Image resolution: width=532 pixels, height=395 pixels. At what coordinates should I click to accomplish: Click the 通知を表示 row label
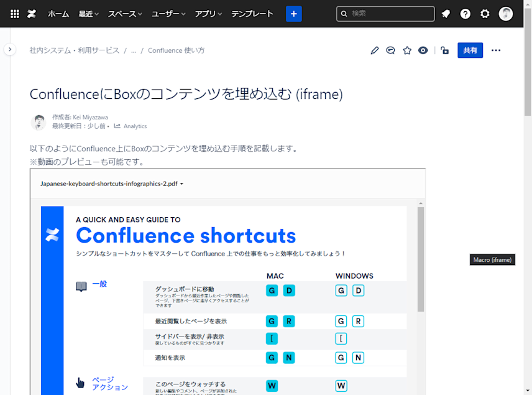click(170, 358)
